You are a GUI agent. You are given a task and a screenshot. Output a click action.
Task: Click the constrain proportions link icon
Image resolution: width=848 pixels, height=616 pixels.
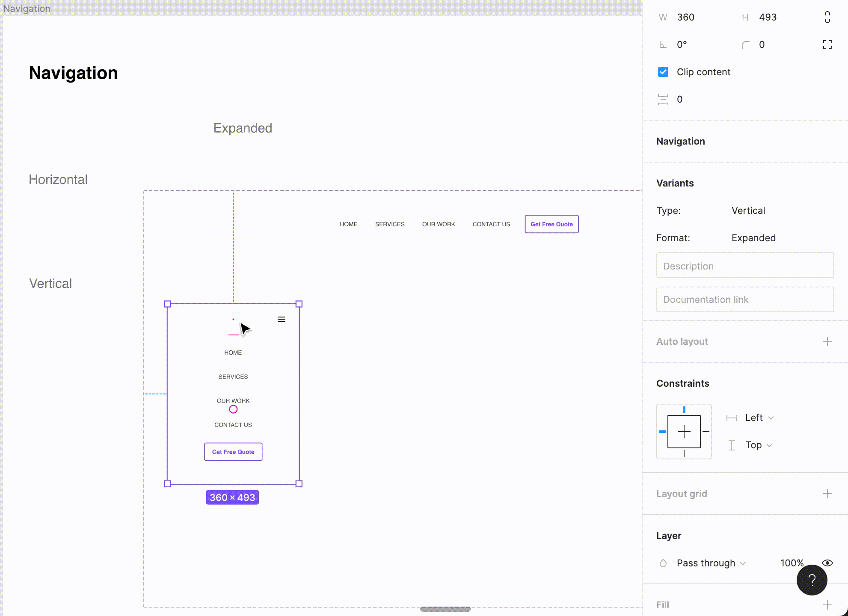coord(827,17)
